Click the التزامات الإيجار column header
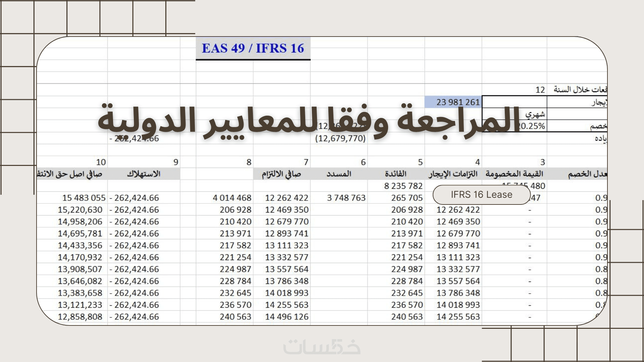Viewport: 644px width, 362px height. (453, 174)
